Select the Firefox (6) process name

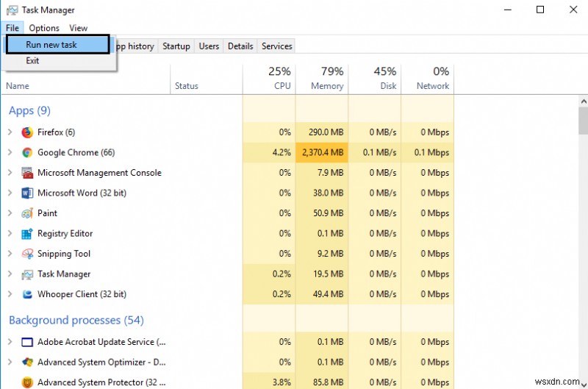(57, 132)
